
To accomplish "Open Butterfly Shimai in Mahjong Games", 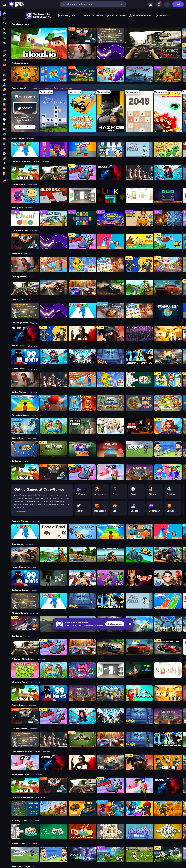I will coord(139,831).
